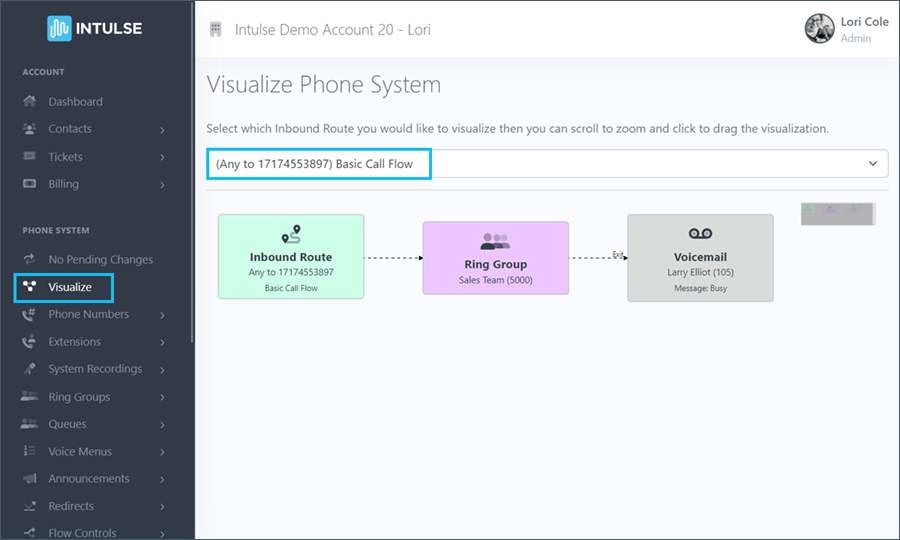Open the Flow Controls menu item

click(x=82, y=533)
